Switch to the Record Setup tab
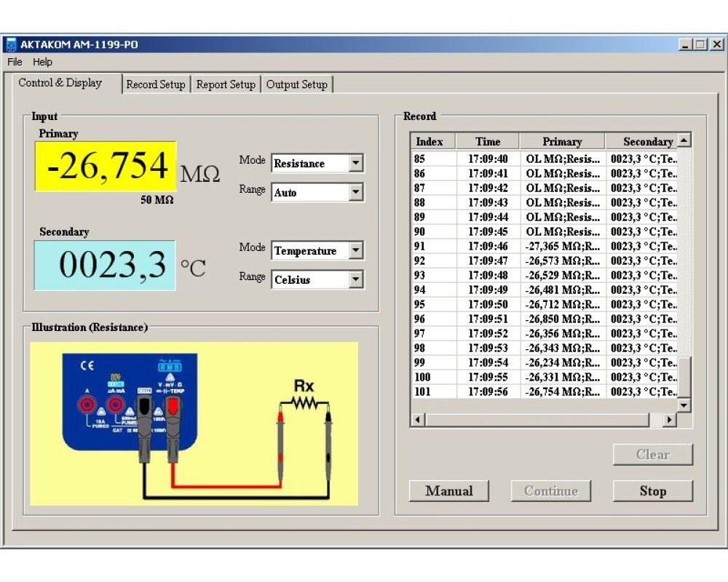This screenshot has height=582, width=728. point(156,84)
